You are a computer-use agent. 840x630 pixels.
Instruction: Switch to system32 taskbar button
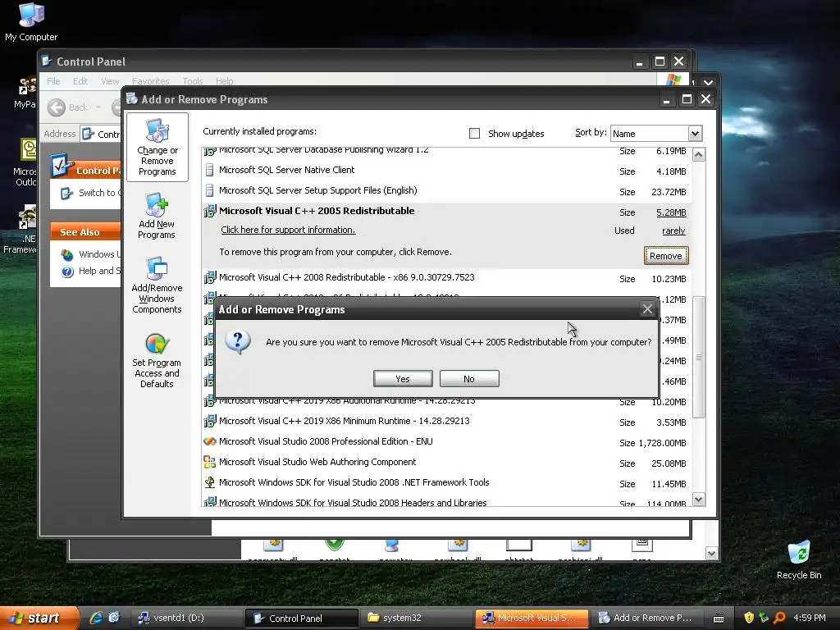(415, 619)
